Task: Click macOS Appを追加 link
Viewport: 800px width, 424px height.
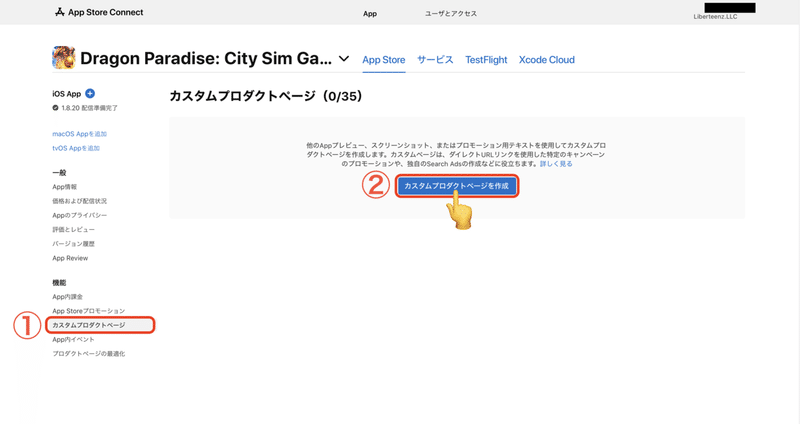Action: [80, 134]
